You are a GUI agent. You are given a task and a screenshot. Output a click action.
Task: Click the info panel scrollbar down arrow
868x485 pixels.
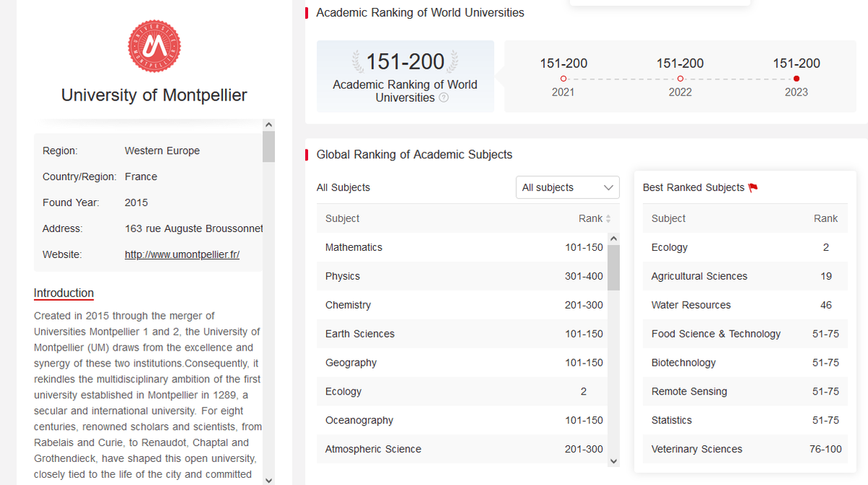click(x=269, y=479)
